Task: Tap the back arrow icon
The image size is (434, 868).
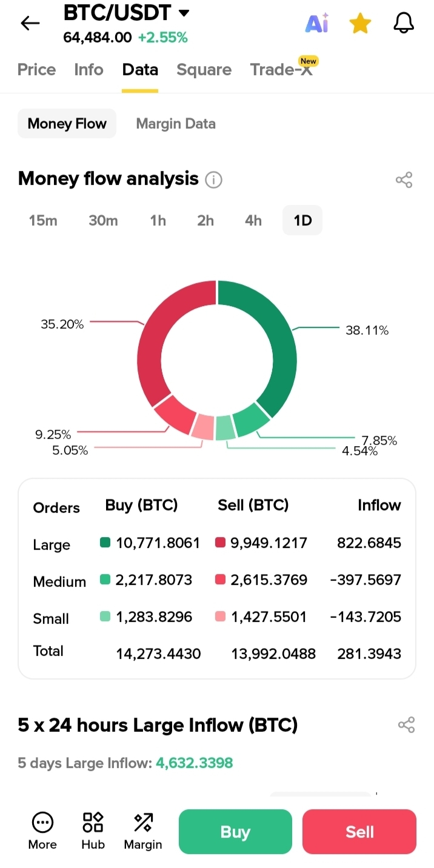Action: tap(30, 23)
